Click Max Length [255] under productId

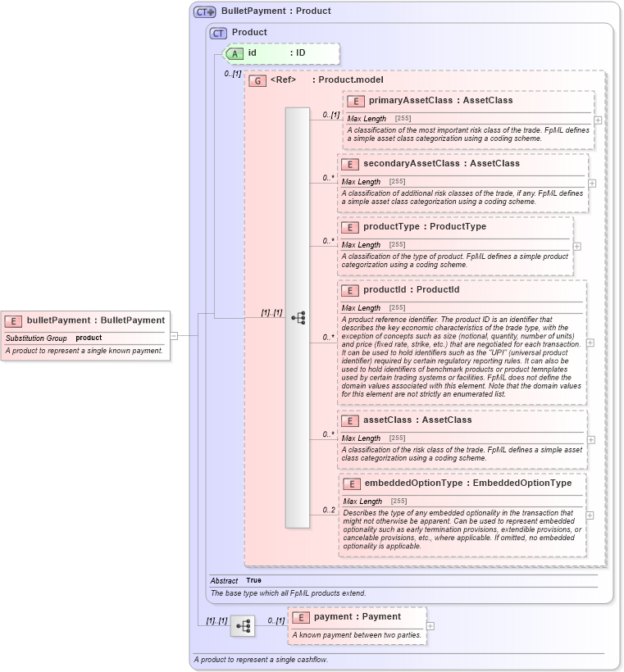[x=374, y=308]
